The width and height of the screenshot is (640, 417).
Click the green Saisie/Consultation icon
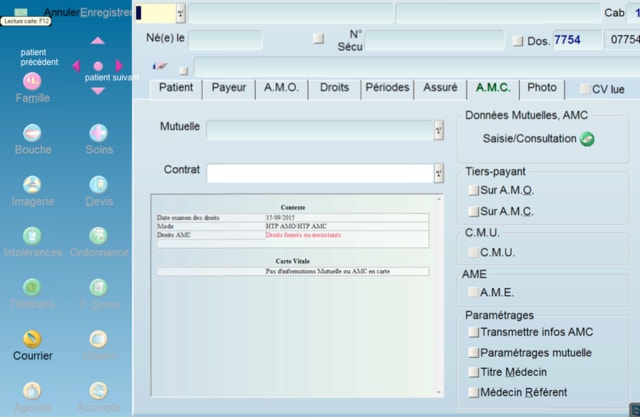[x=587, y=139]
